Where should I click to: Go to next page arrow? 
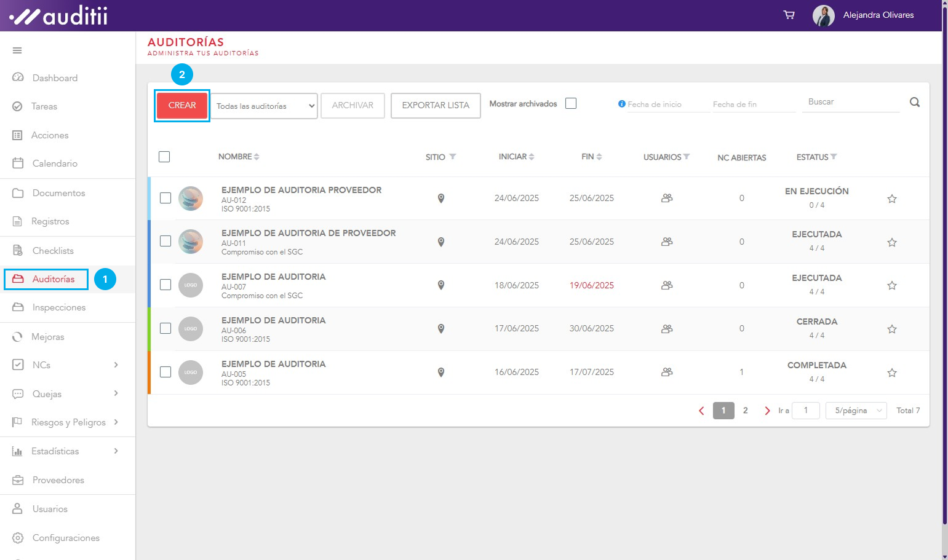(767, 411)
